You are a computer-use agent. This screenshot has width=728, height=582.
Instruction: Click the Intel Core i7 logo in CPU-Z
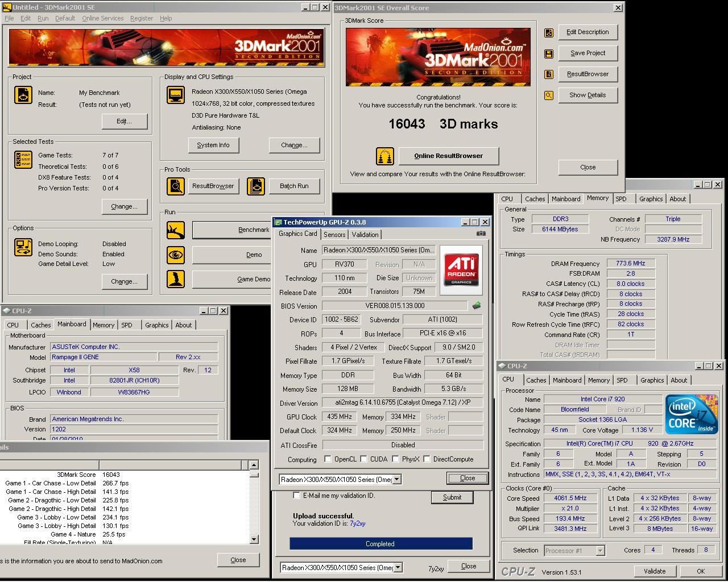pyautogui.click(x=692, y=414)
